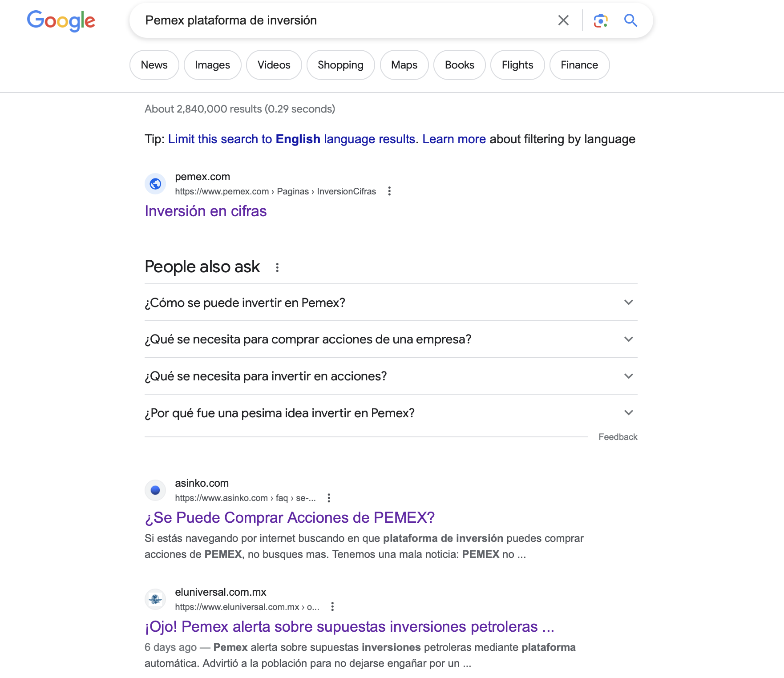Image resolution: width=784 pixels, height=678 pixels.
Task: Open options menu for pemex.com result
Action: (389, 191)
